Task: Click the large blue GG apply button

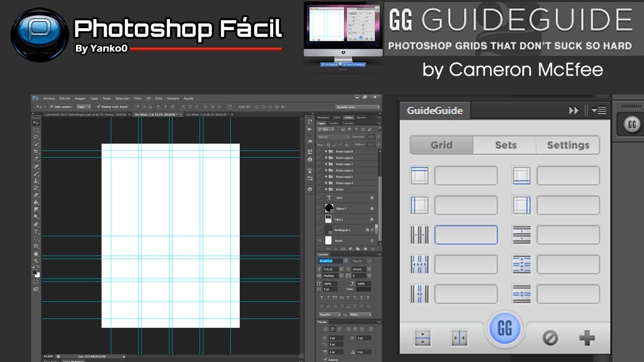Action: (x=505, y=329)
